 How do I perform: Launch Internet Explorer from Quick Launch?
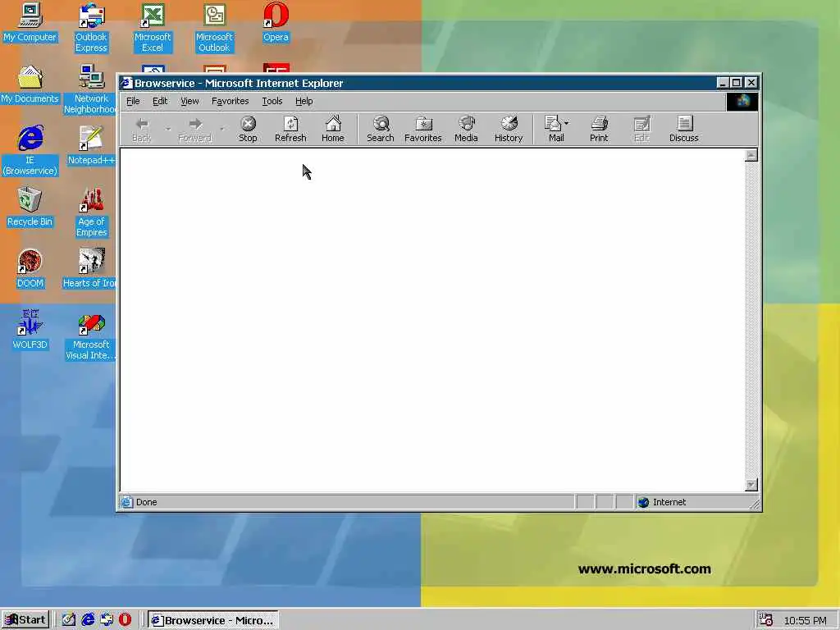click(88, 620)
